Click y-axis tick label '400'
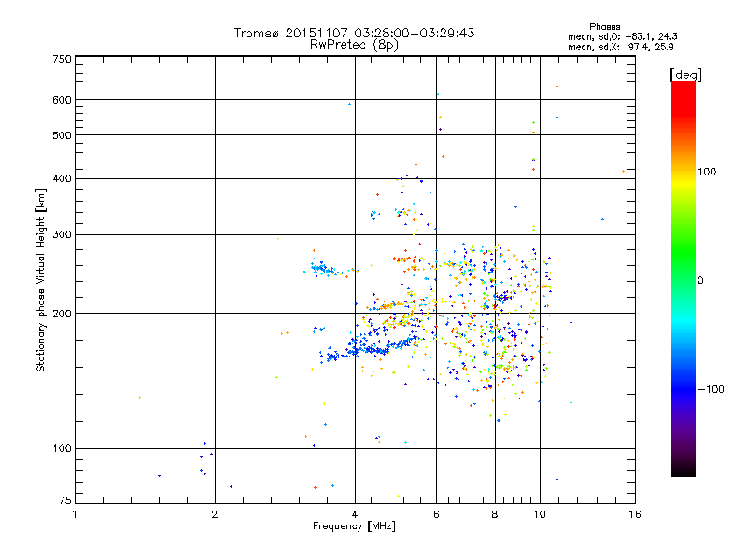The height and width of the screenshot is (560, 747). tap(62, 179)
